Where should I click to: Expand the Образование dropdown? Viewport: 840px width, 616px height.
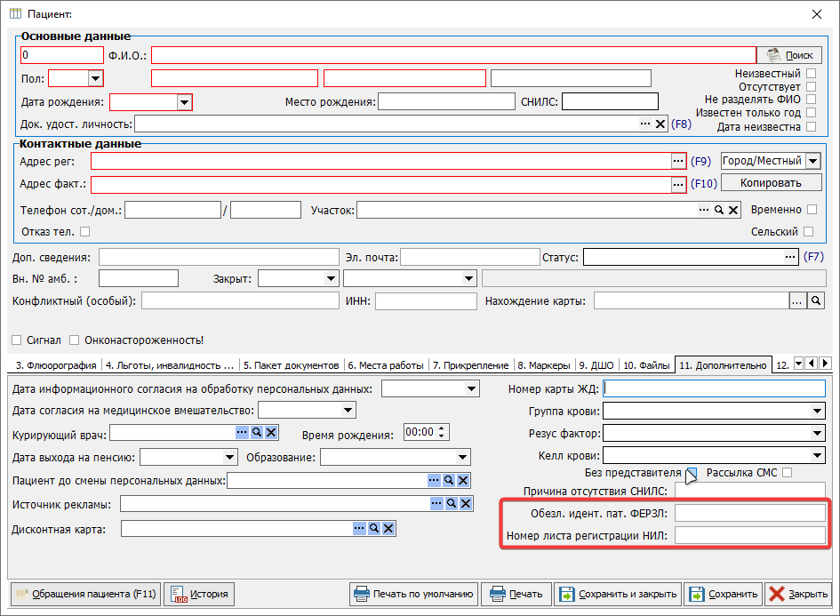462,457
